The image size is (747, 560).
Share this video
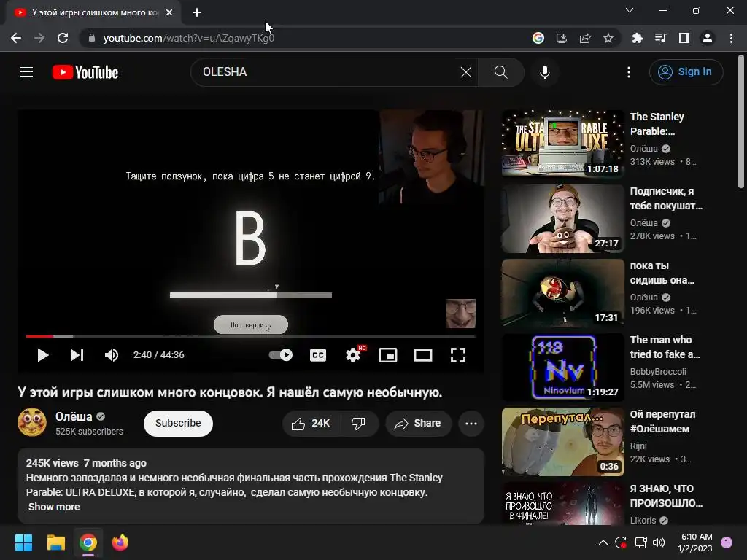[418, 424]
